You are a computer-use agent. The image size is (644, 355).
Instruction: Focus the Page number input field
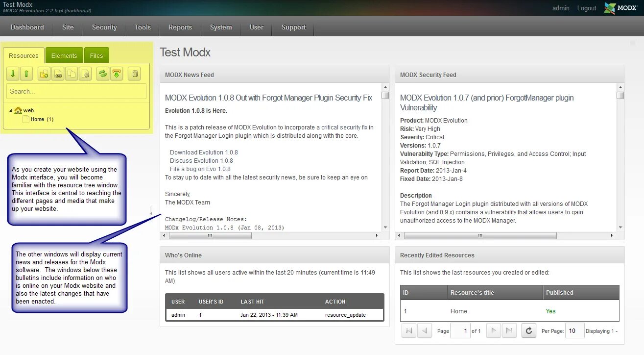pyautogui.click(x=460, y=331)
